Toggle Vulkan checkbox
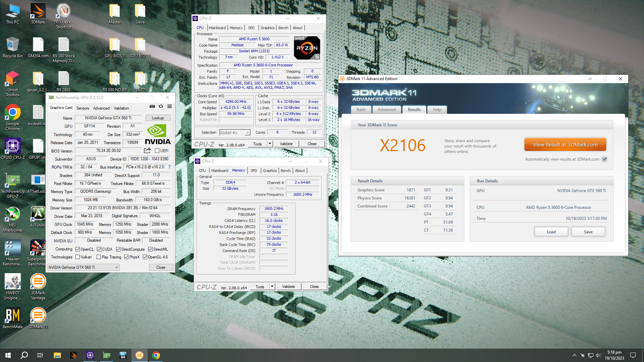The width and height of the screenshot is (644, 362). click(x=77, y=257)
